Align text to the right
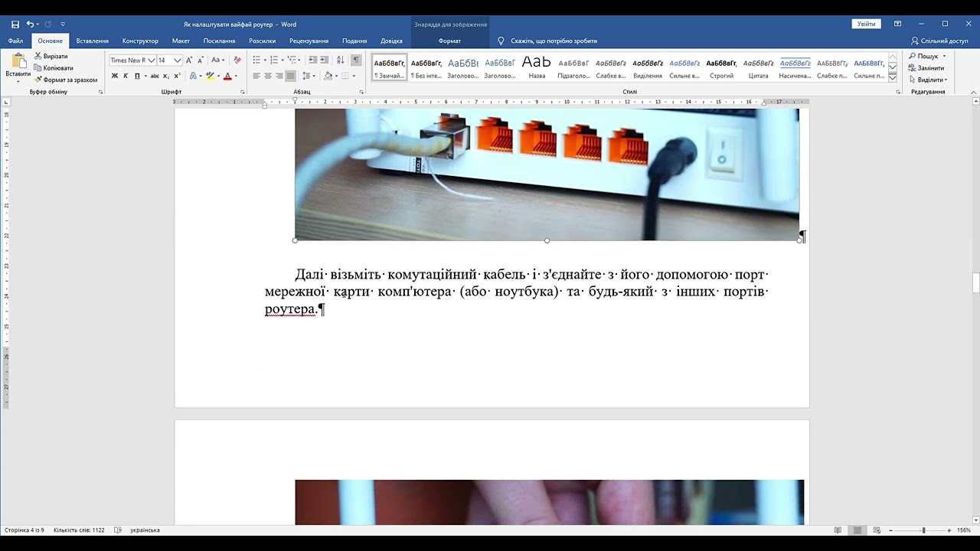This screenshot has height=551, width=980. point(279,76)
